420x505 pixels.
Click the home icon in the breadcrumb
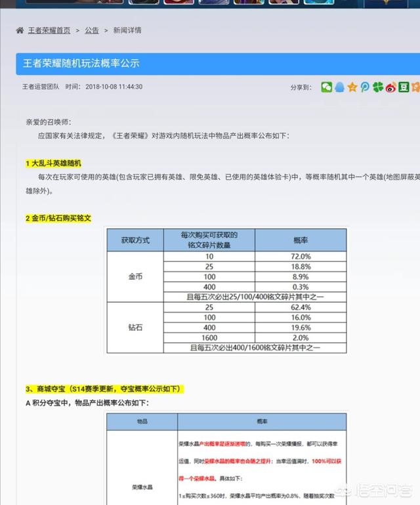(x=20, y=30)
